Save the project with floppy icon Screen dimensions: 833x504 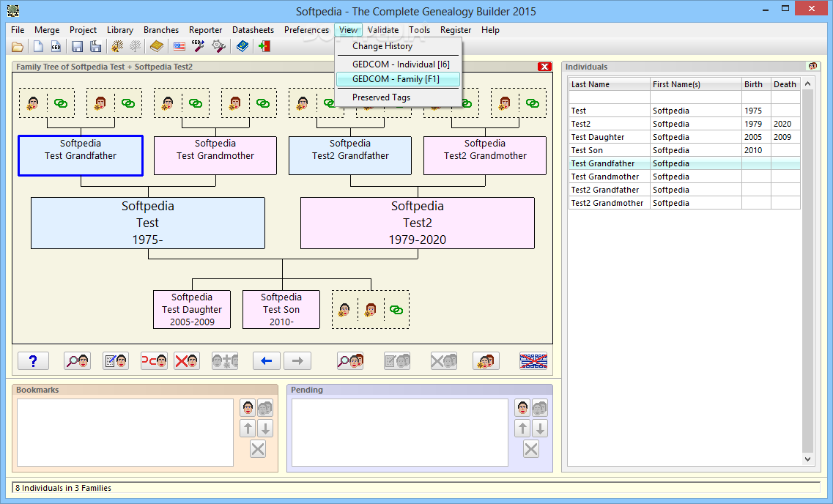[x=77, y=47]
